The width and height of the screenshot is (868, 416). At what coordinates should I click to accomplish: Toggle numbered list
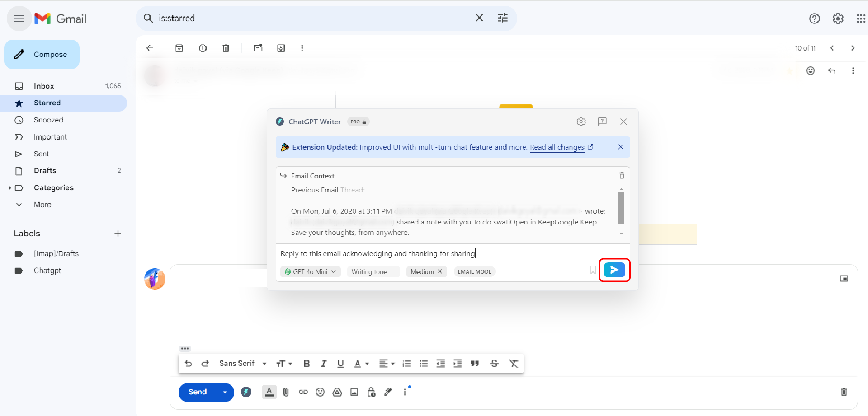(x=407, y=364)
